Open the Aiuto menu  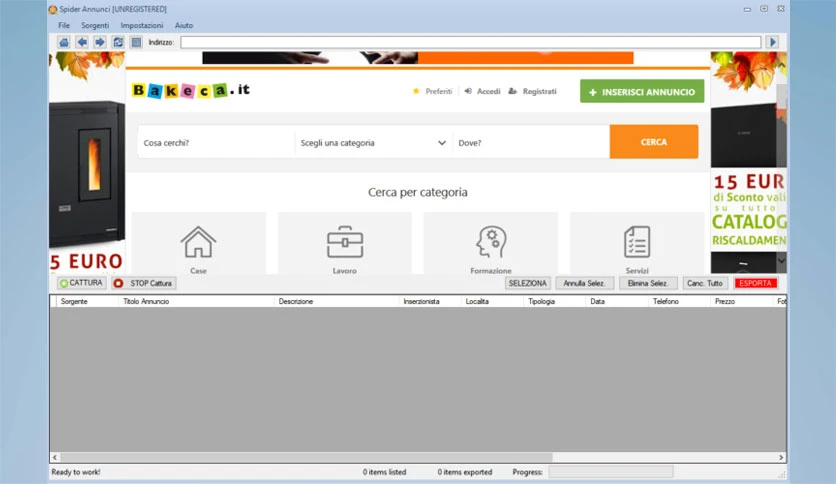point(184,25)
